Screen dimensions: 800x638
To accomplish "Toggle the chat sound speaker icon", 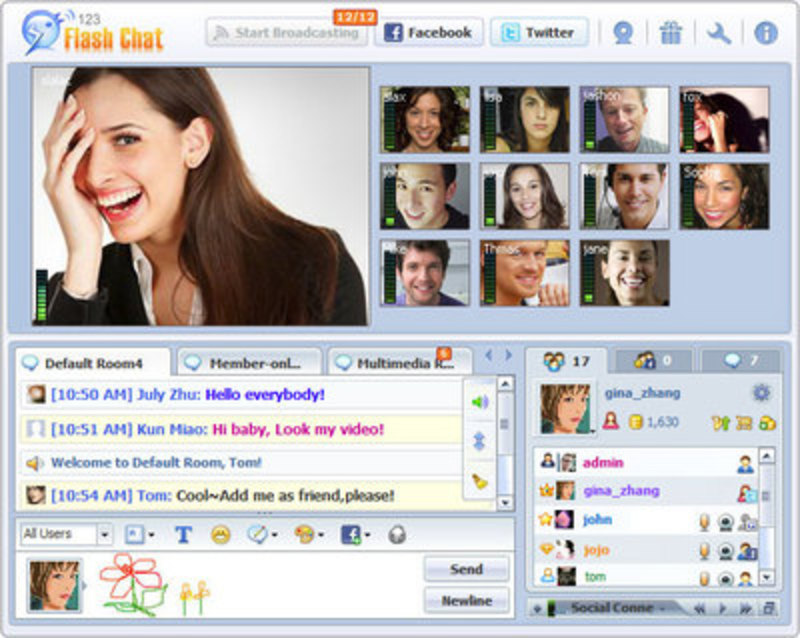I will click(x=480, y=402).
